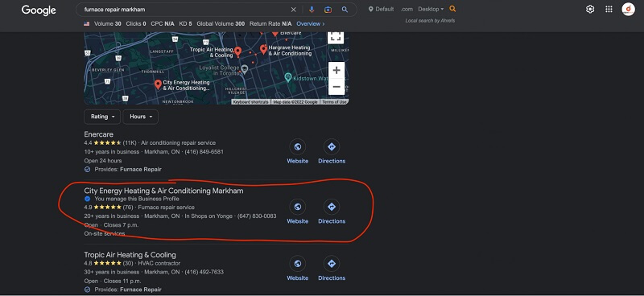The height and width of the screenshot is (296, 644).
Task: Zoom in on the map
Action: tap(336, 70)
